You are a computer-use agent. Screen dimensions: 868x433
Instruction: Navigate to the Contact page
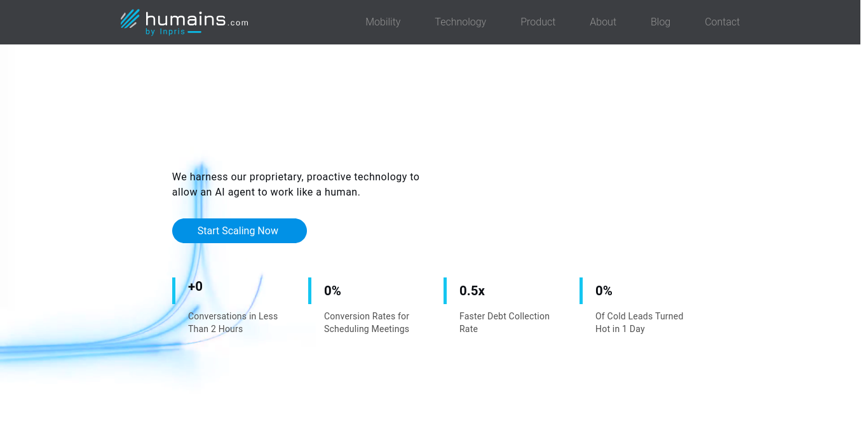pos(722,22)
